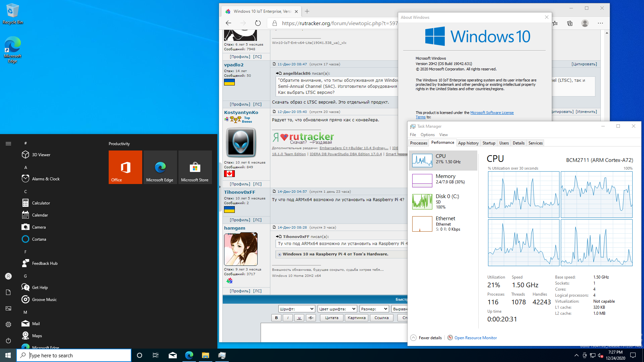Toggle bold B in forum editor
The height and width of the screenshot is (362, 644).
click(276, 318)
